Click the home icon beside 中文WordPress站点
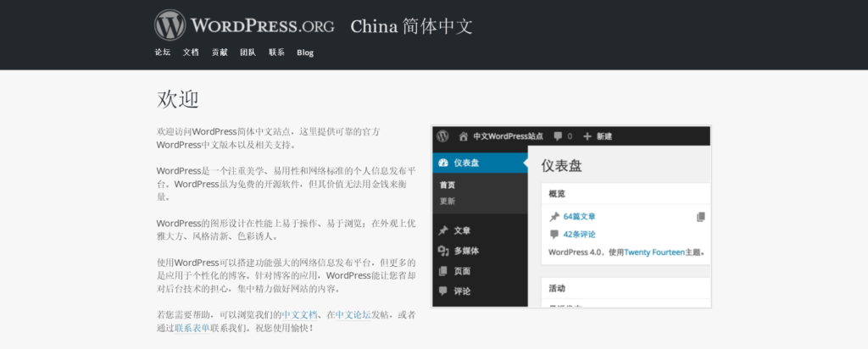Image resolution: width=868 pixels, height=349 pixels. pos(464,136)
